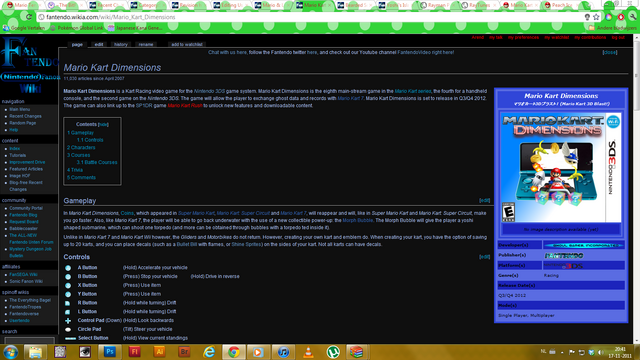Image resolution: width=640 pixels, height=360 pixels.
Task: Open 'Recent Changes' in navigation sidebar
Action: (x=25, y=116)
